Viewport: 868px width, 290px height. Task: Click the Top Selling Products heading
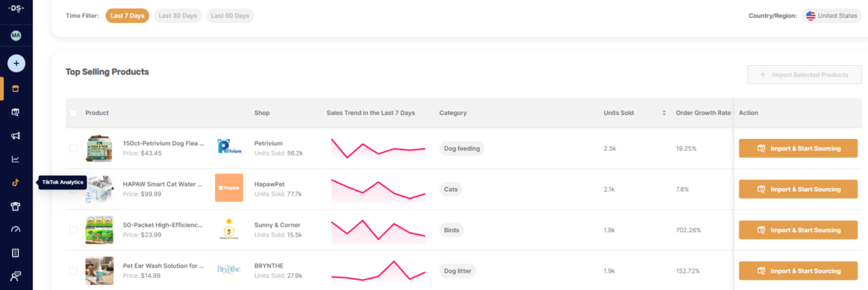(107, 72)
